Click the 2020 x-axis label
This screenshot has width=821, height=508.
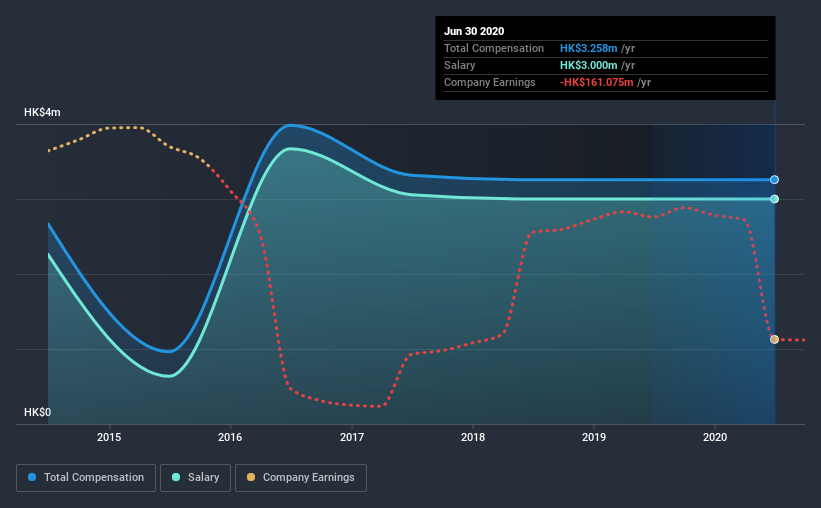click(715, 437)
